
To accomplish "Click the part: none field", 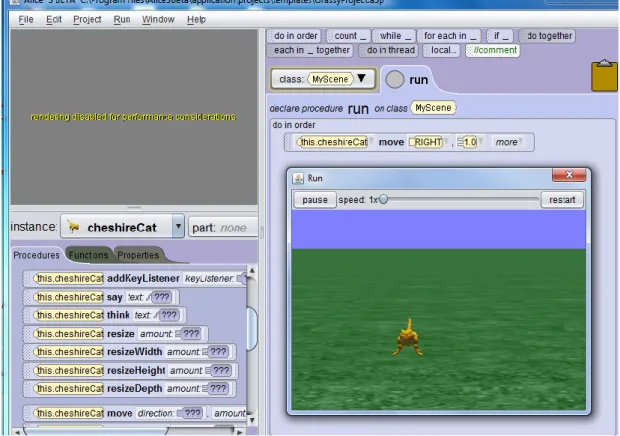I will [223, 227].
